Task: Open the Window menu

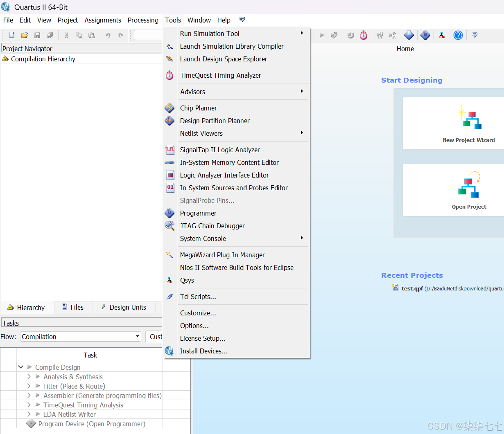Action: click(x=199, y=20)
